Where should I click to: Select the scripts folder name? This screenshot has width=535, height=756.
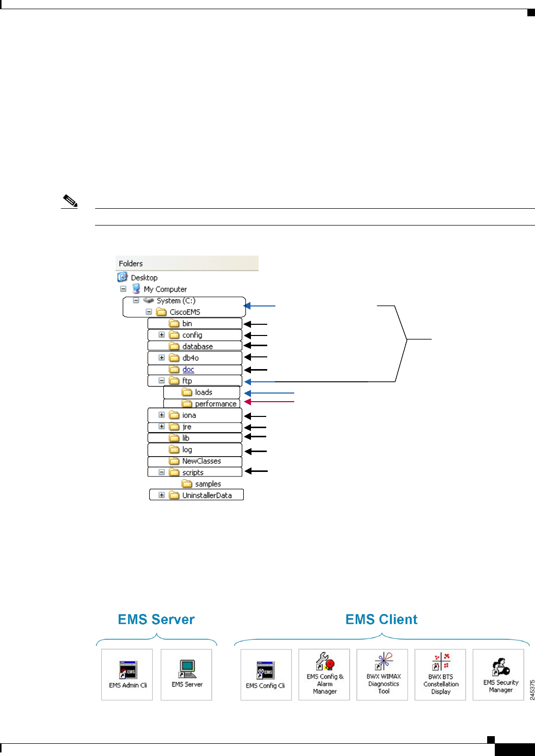pos(193,472)
